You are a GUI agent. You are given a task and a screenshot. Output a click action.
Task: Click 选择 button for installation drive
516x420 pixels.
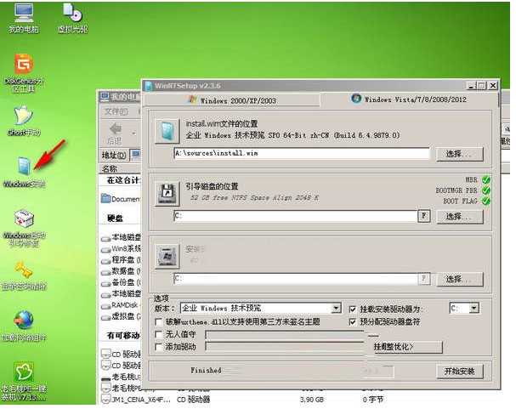[460, 279]
